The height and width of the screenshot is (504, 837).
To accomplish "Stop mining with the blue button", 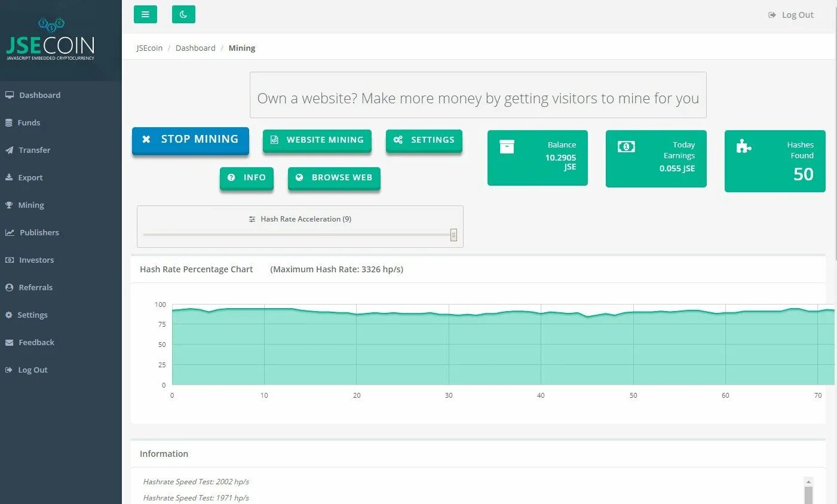I will pyautogui.click(x=191, y=140).
